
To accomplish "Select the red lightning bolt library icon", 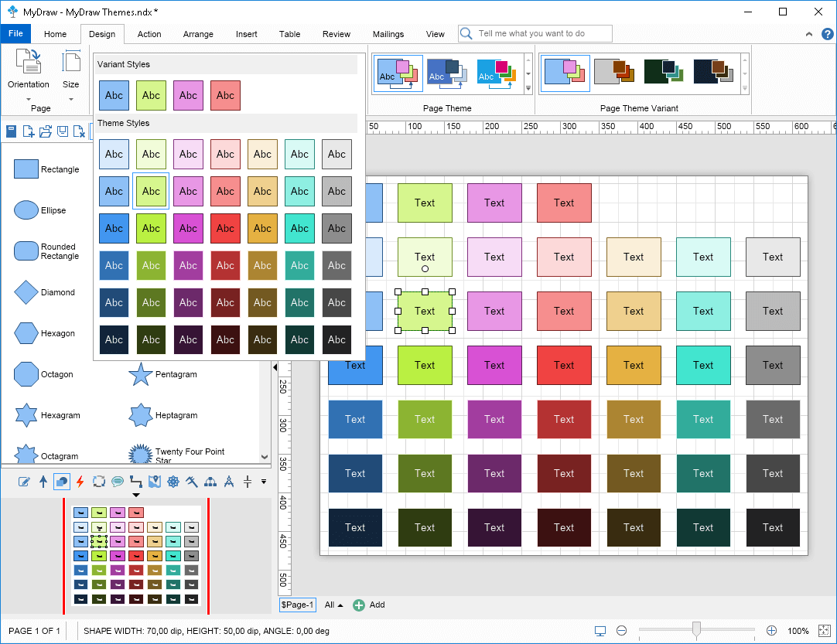I will 80,482.
